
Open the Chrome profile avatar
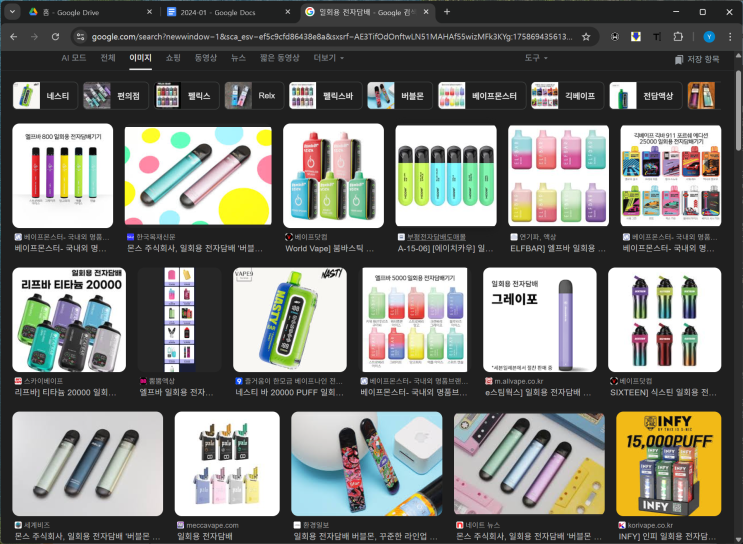tap(709, 37)
